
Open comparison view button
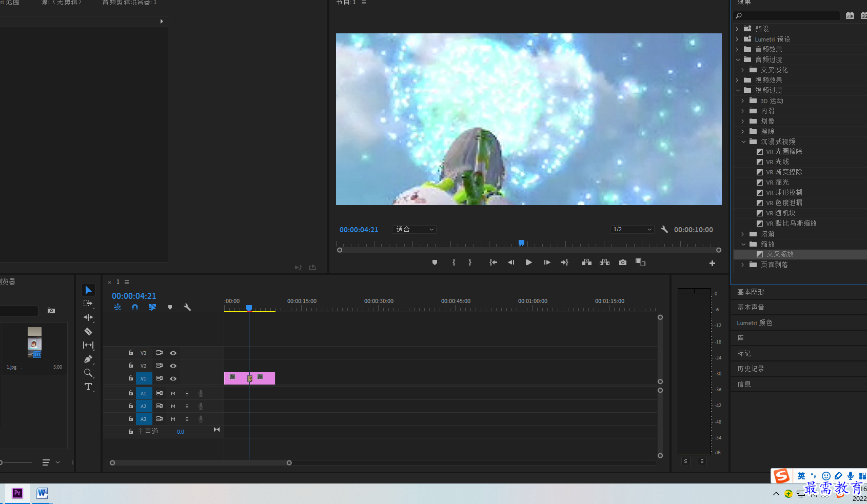pos(640,263)
